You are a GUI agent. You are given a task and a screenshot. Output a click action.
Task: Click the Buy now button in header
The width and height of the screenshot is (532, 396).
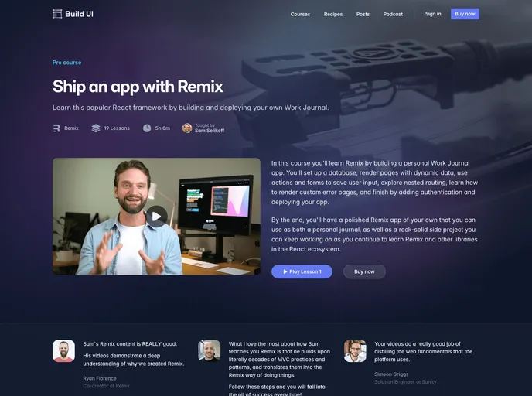point(465,14)
